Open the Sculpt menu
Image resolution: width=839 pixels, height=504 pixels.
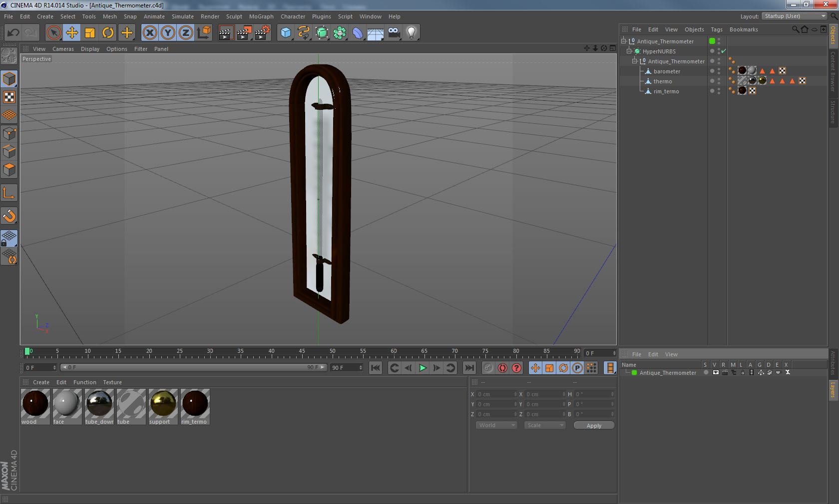pyautogui.click(x=234, y=16)
